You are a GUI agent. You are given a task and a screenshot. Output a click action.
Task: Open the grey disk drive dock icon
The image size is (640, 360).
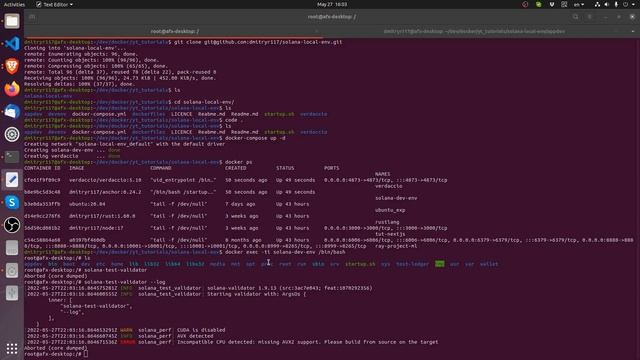pyautogui.click(x=12, y=270)
